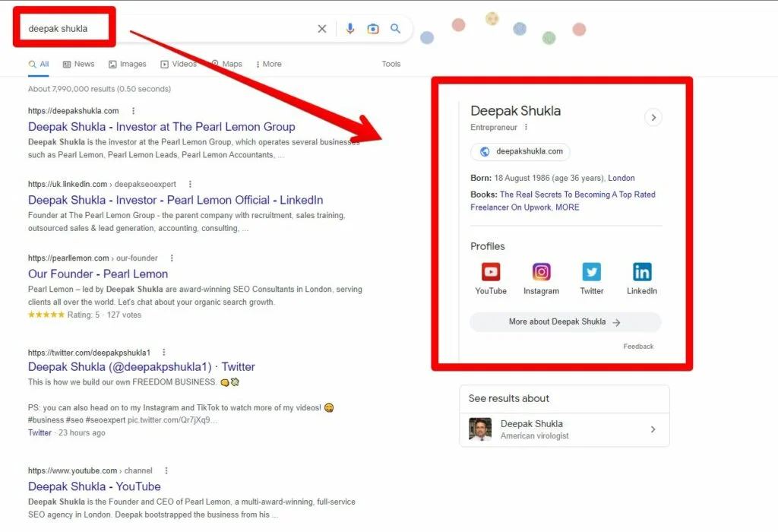The height and width of the screenshot is (532, 778).
Task: Switch to the Images tab
Action: point(128,64)
